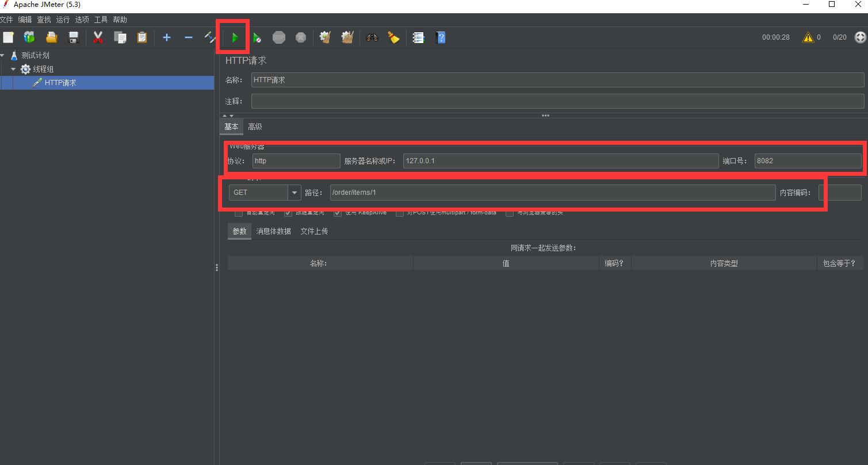Image resolution: width=868 pixels, height=465 pixels.
Task: Click the 内容类型 column header
Action: (x=724, y=263)
